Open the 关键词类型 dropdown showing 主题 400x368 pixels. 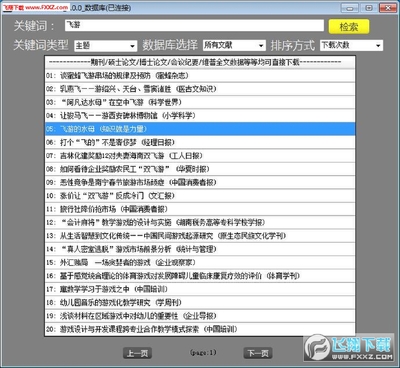coord(105,45)
